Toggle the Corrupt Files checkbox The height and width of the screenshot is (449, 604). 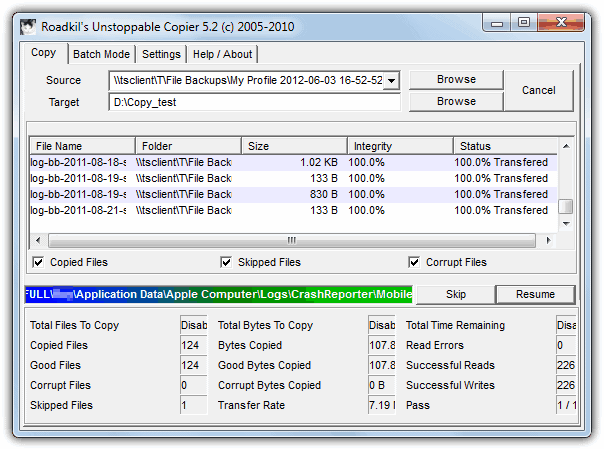[415, 263]
